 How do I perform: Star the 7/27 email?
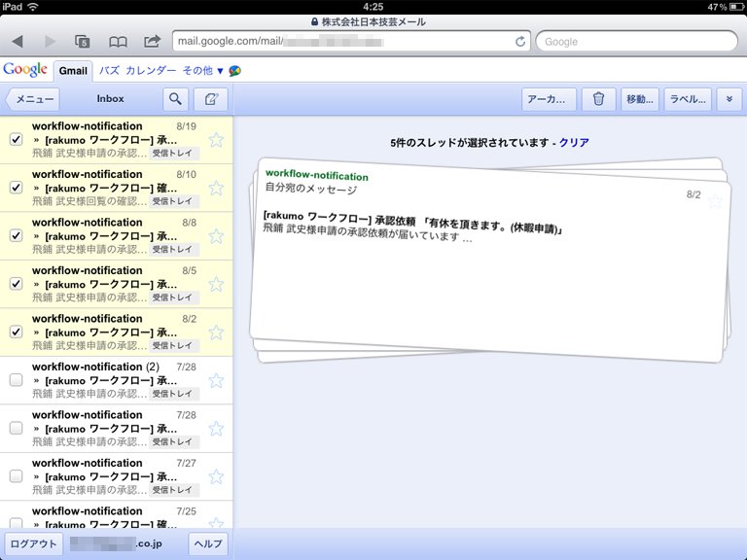[216, 476]
